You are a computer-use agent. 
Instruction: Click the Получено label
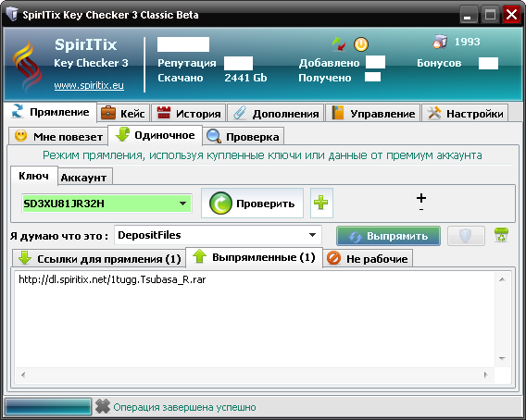click(325, 78)
